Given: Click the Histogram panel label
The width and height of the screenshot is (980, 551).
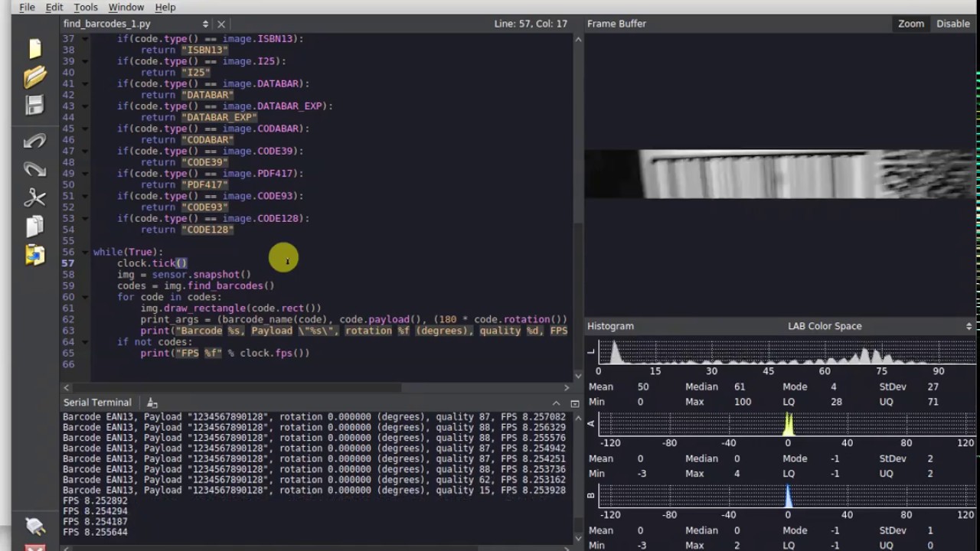Looking at the screenshot, I should (610, 326).
